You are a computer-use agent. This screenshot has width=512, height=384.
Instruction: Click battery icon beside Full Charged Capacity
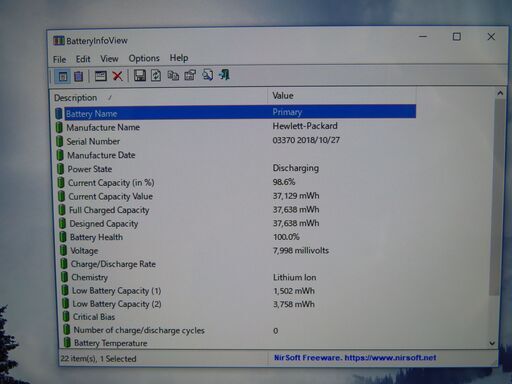pos(62,210)
